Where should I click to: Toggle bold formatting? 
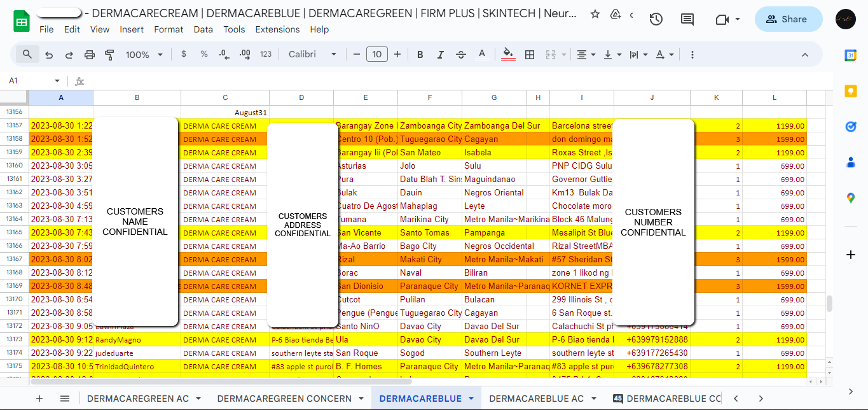(420, 55)
